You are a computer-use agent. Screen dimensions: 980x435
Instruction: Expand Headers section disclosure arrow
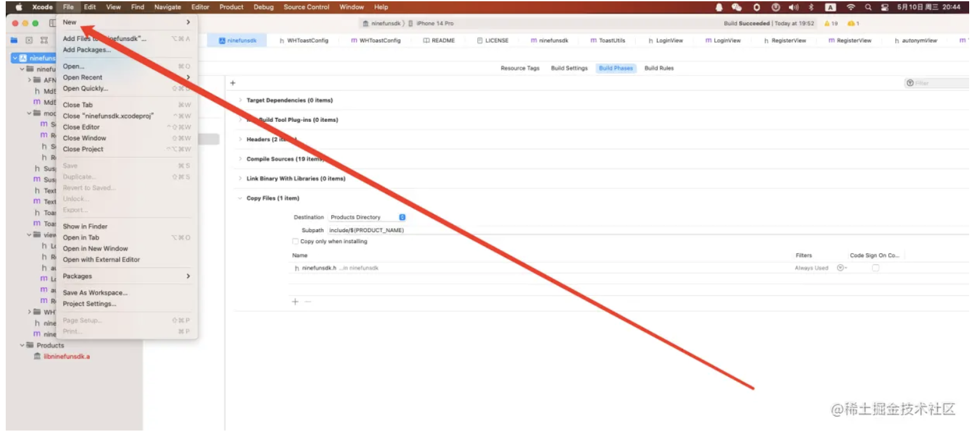click(240, 139)
